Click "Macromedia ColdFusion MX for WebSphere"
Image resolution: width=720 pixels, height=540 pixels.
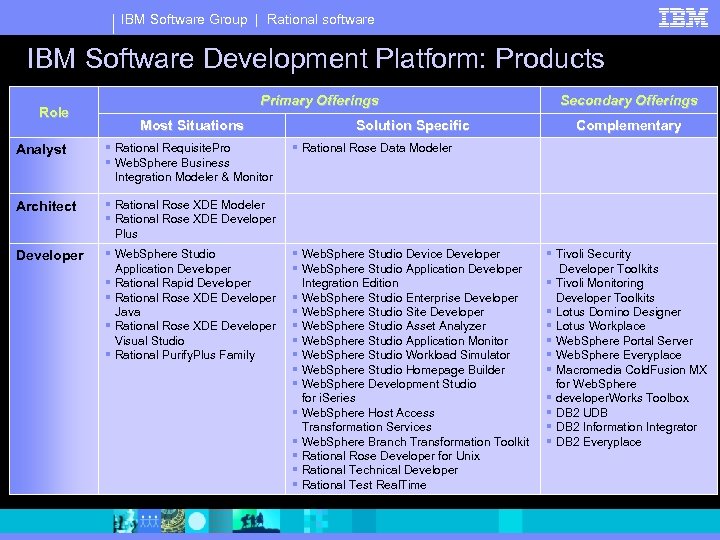631,377
